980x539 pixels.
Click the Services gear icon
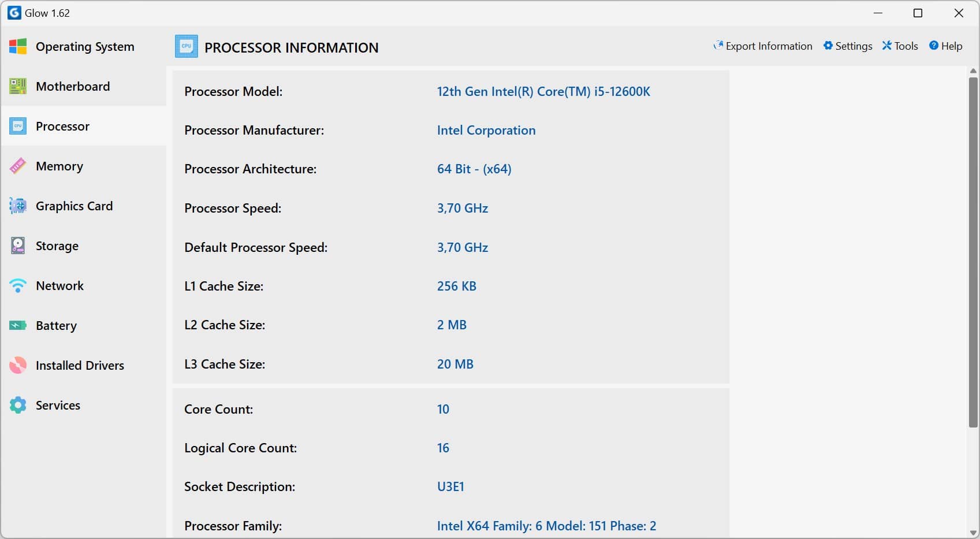tap(18, 406)
